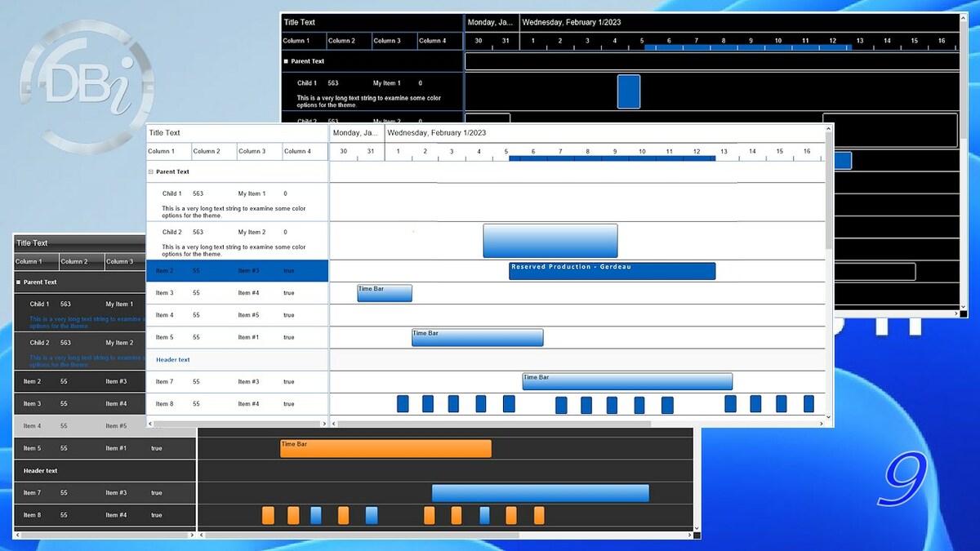Collapse Parent Text in the white window
Image resolution: width=980 pixels, height=551 pixels.
click(151, 172)
